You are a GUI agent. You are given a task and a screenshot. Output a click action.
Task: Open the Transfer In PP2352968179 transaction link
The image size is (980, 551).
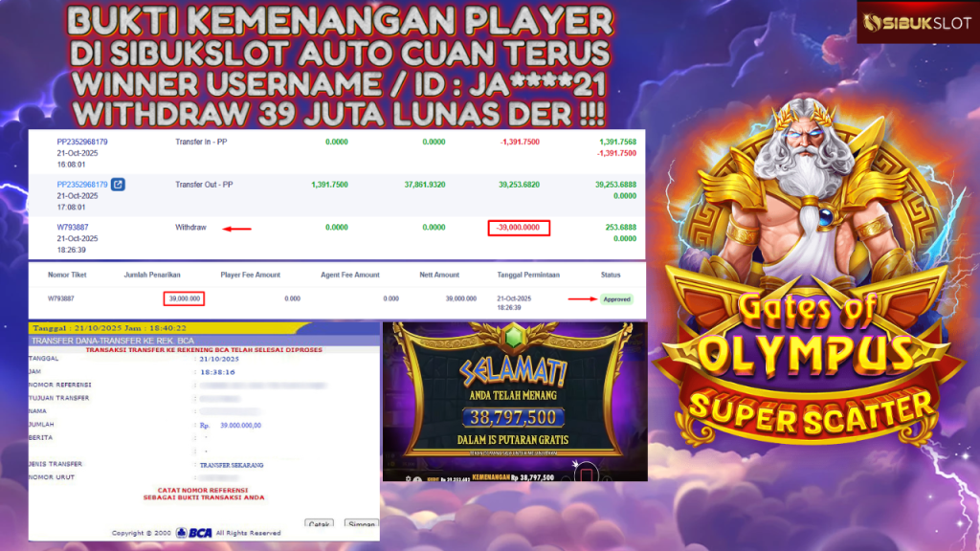pos(82,142)
